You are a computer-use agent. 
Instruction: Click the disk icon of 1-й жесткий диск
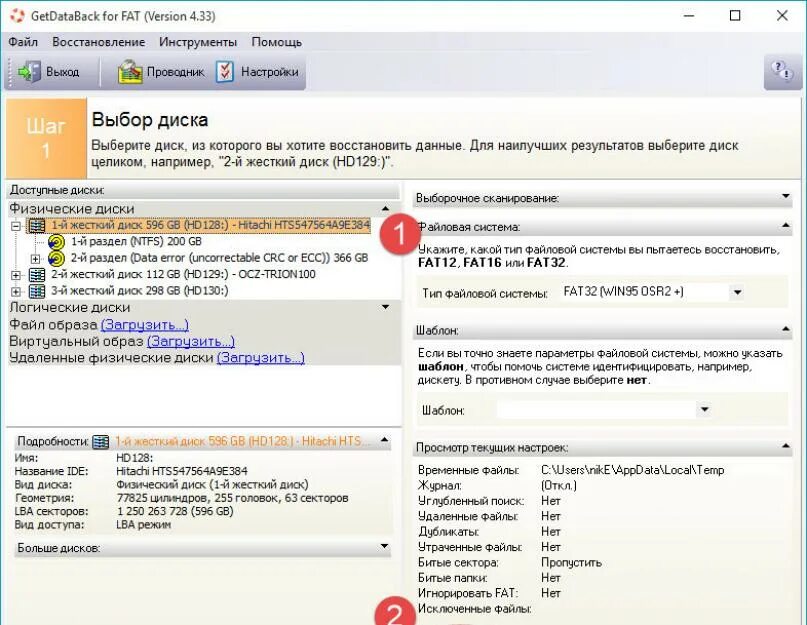point(37,225)
